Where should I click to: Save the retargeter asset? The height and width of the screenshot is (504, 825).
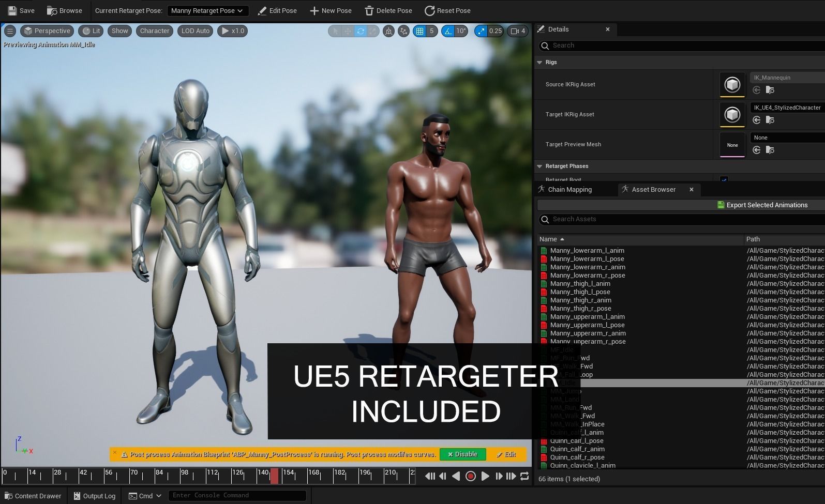click(21, 10)
